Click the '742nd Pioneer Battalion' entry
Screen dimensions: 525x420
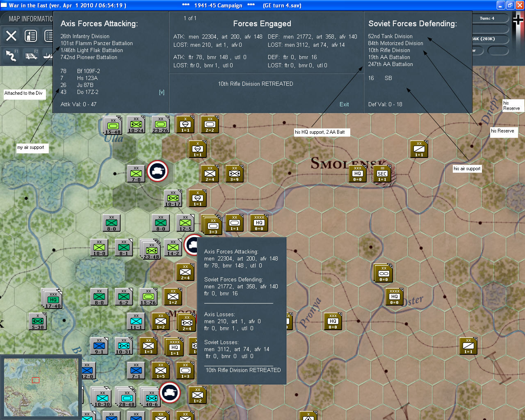tap(89, 57)
